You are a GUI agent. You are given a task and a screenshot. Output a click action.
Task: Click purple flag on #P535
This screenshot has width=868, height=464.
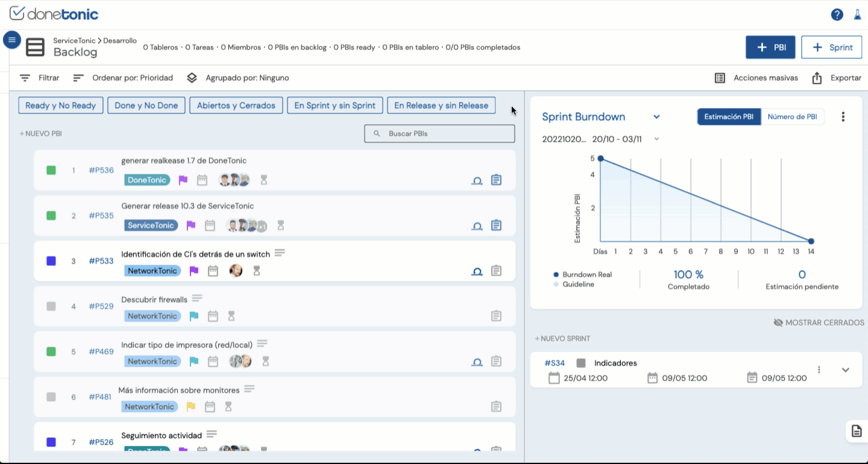tap(191, 225)
